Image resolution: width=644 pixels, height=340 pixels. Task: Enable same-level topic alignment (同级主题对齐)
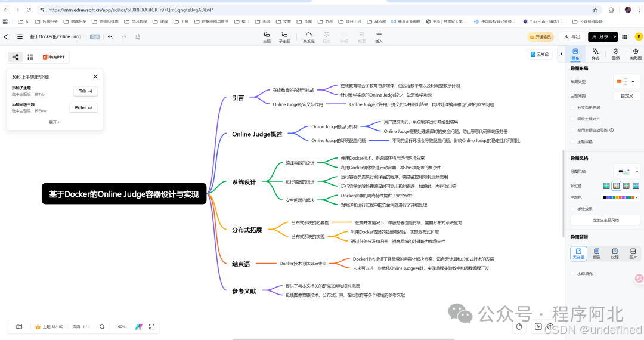(x=573, y=119)
